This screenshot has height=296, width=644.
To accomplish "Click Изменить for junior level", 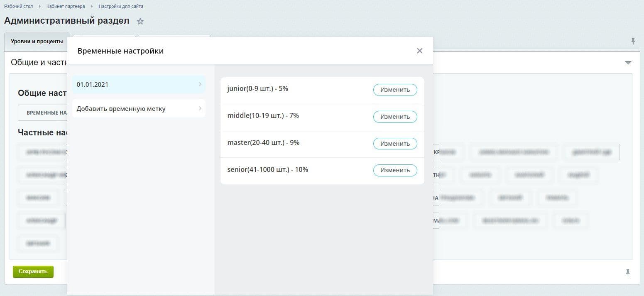I will 395,90.
